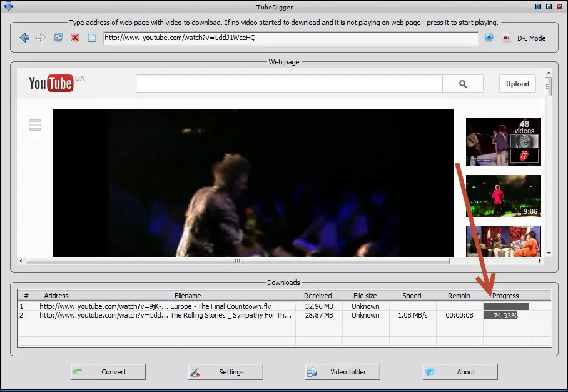Click the 28.87 MB received cell
Screen dimensions: 568x392
pyautogui.click(x=319, y=315)
